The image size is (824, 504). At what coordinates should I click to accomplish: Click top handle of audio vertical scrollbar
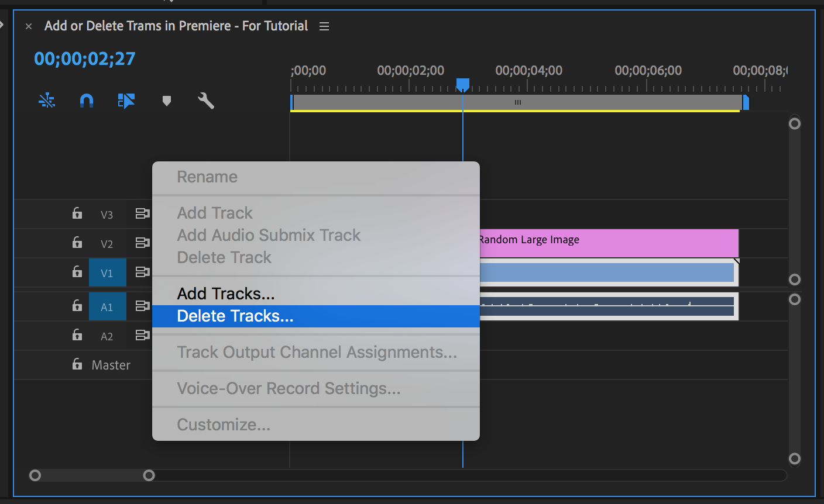pyautogui.click(x=795, y=299)
